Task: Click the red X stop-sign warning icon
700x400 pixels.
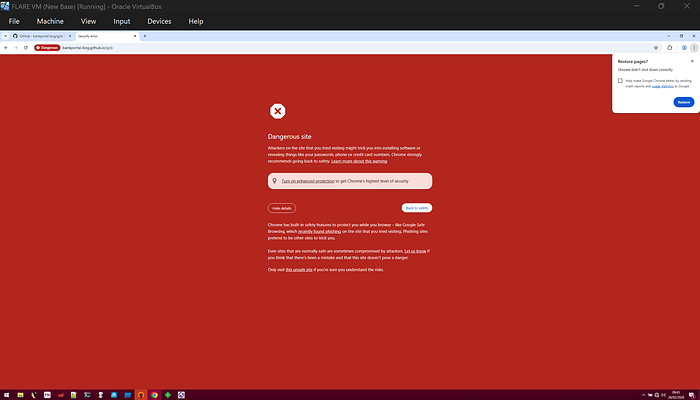Action: (278, 111)
